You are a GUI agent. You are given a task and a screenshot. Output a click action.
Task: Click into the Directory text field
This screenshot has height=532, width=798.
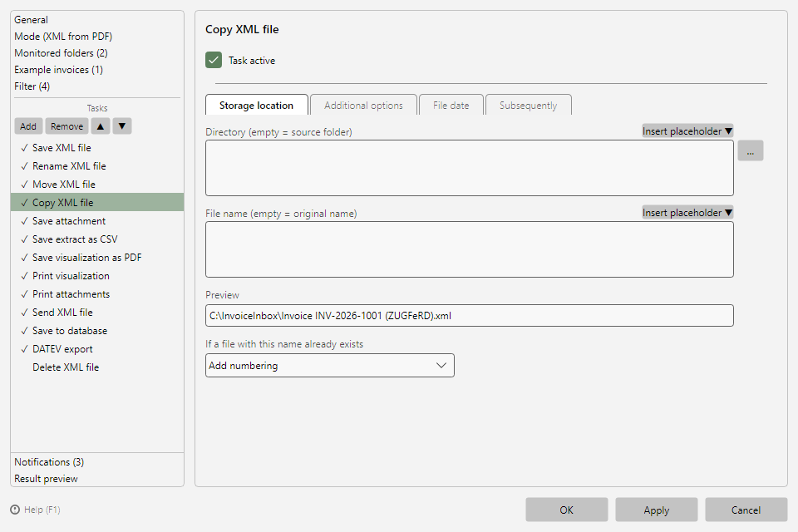click(x=469, y=168)
